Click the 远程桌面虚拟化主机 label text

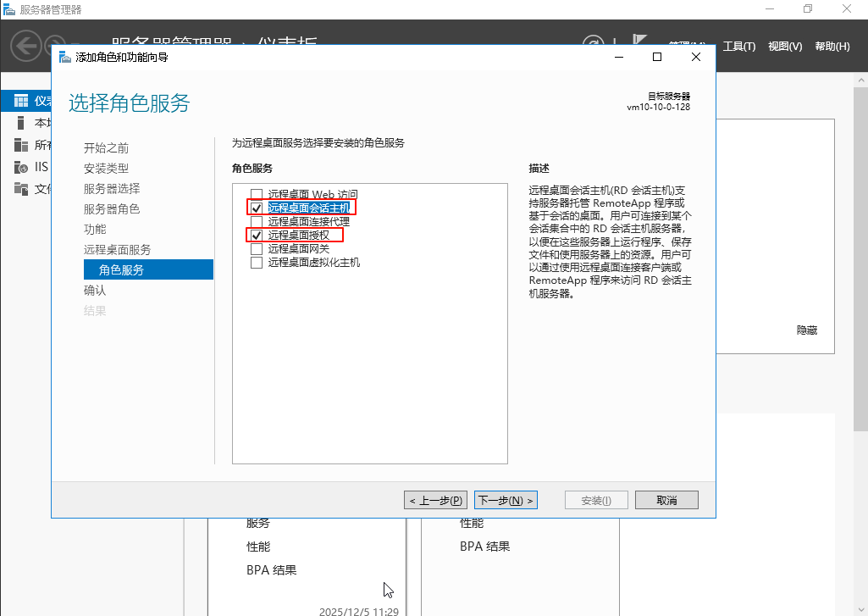(x=314, y=262)
